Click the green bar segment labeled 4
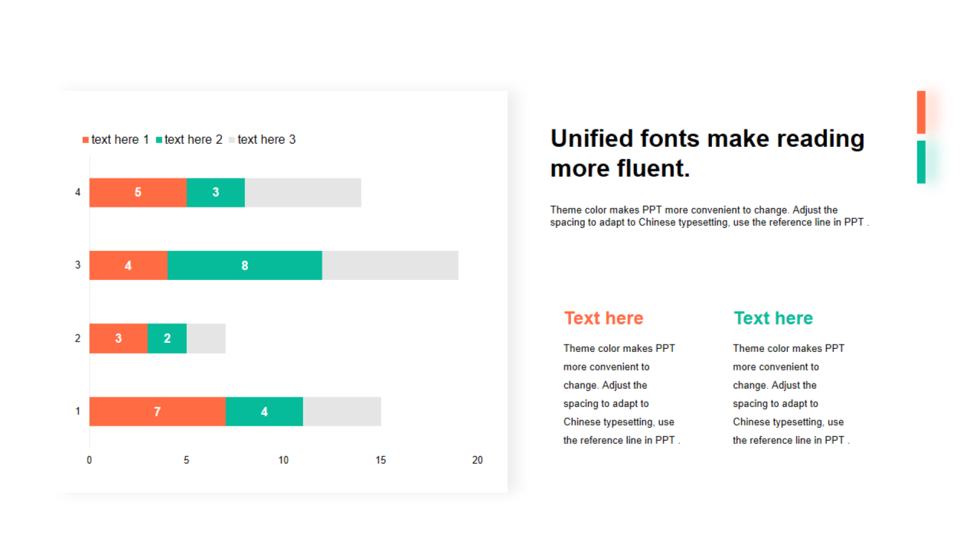Screen dimensions: 980x551 (264, 412)
